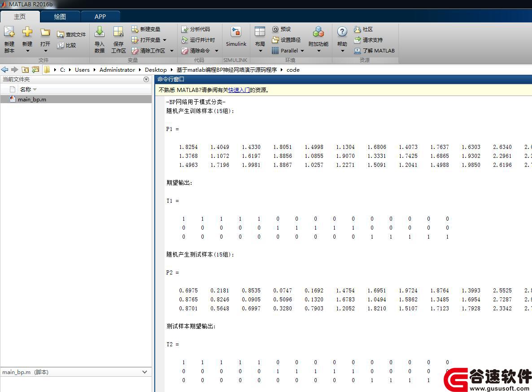Screen dimensions: 532x392
Task: Click Analyze Code (分析代码)
Action: [x=196, y=29]
